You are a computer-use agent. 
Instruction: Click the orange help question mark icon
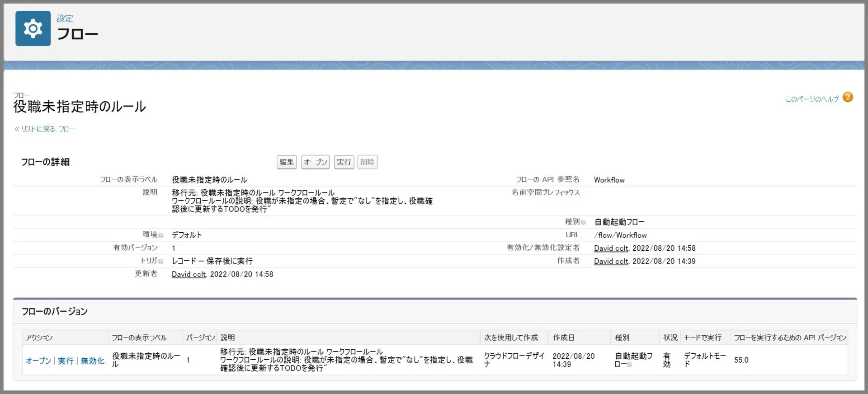tap(848, 97)
